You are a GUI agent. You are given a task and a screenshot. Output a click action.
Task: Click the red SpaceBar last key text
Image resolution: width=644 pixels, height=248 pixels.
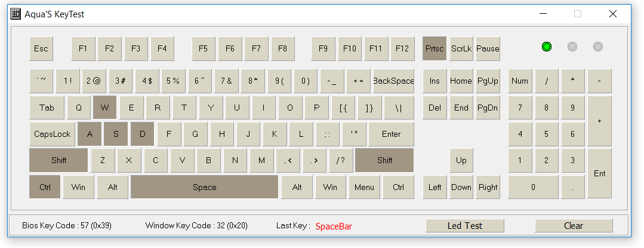coord(334,226)
